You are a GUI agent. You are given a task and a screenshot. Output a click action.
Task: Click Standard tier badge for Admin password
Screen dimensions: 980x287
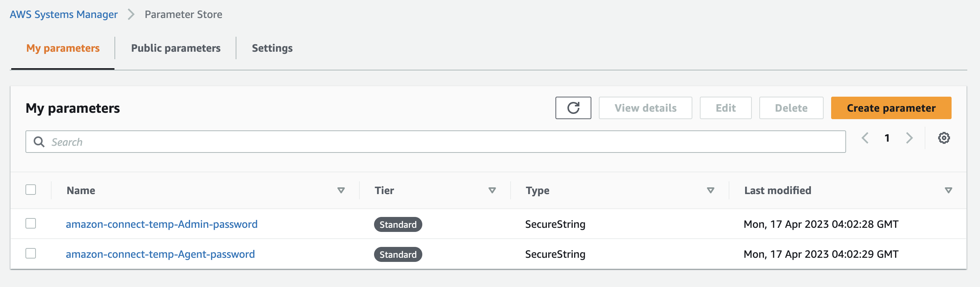(398, 224)
